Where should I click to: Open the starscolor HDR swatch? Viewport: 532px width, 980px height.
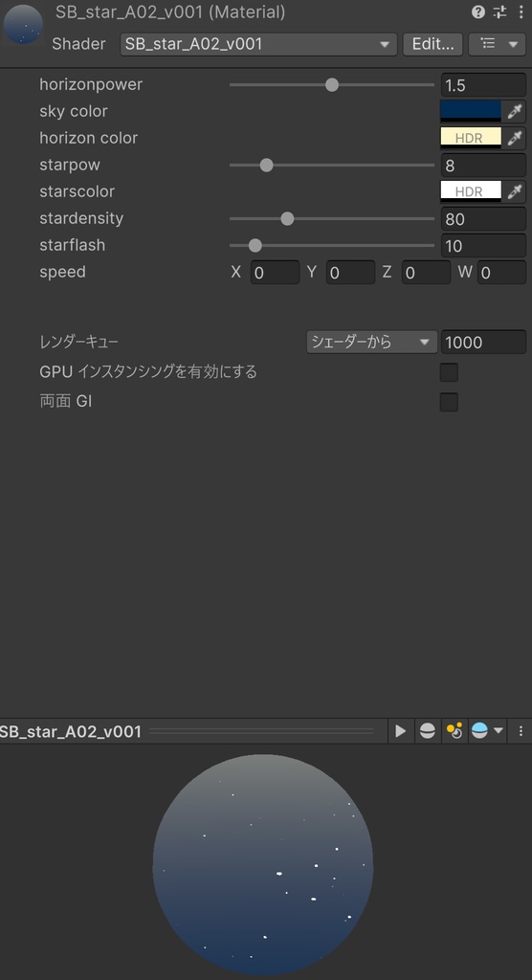click(x=471, y=191)
